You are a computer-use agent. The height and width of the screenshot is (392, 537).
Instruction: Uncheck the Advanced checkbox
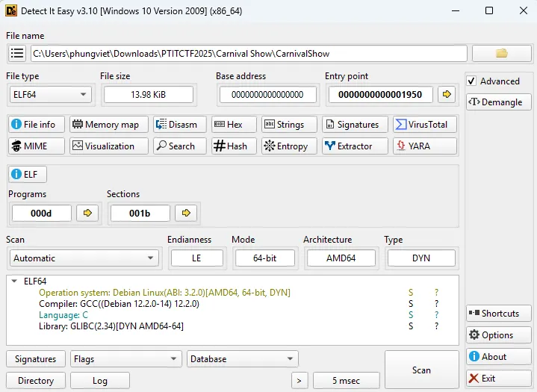click(x=471, y=81)
